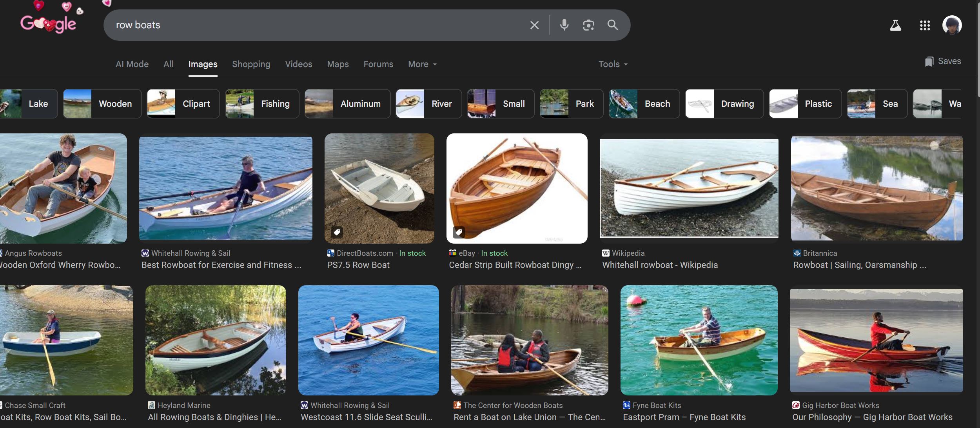Screen dimensions: 980x428
Task: Apply the Aluminum filter chip
Action: click(x=347, y=104)
